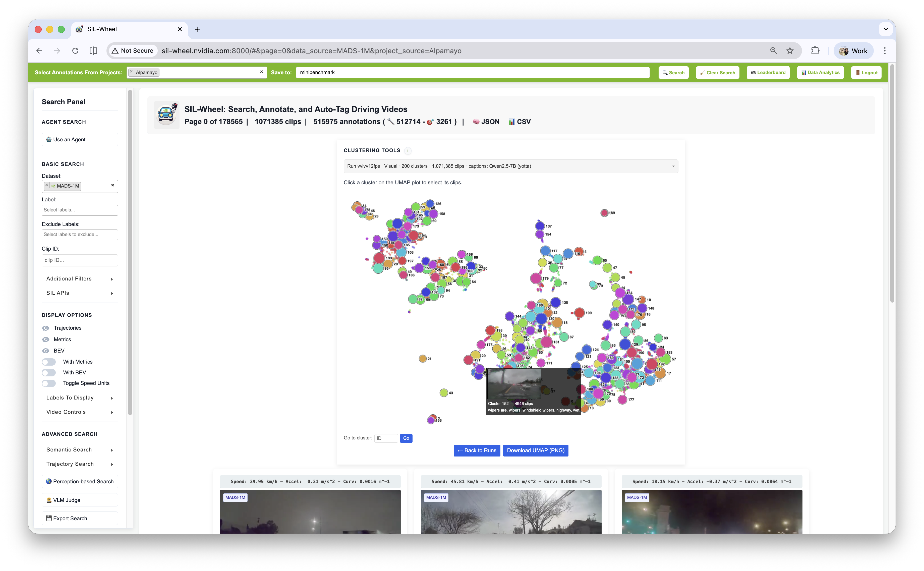Switch on Toggle Speed Units
924x571 pixels.
[49, 383]
